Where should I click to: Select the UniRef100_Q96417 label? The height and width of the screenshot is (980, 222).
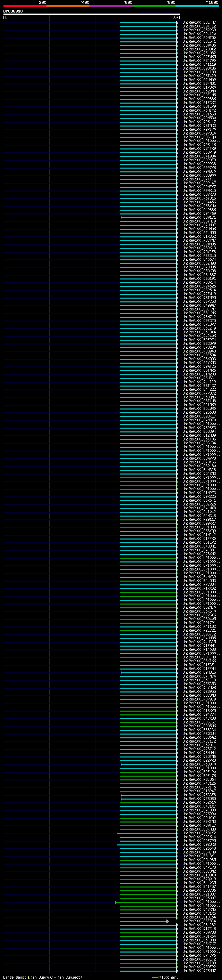click(x=199, y=122)
